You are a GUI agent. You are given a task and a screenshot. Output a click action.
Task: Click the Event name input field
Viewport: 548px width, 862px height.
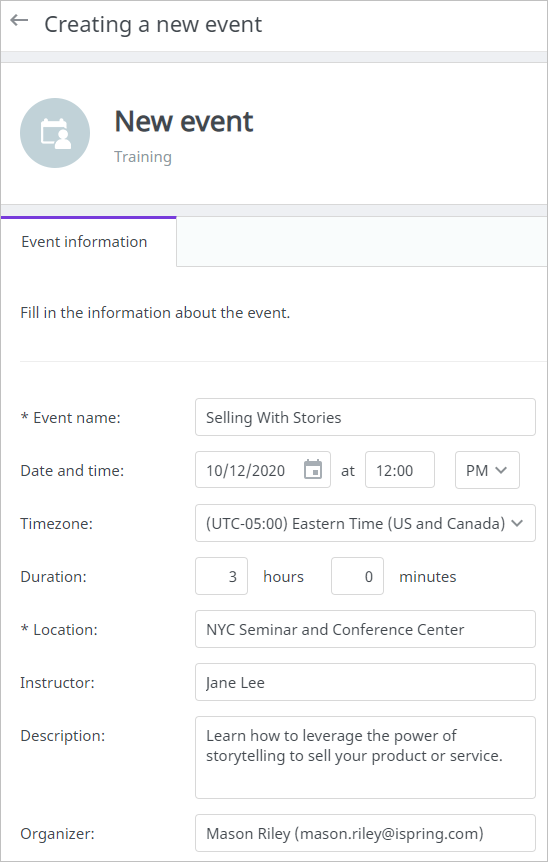click(365, 417)
